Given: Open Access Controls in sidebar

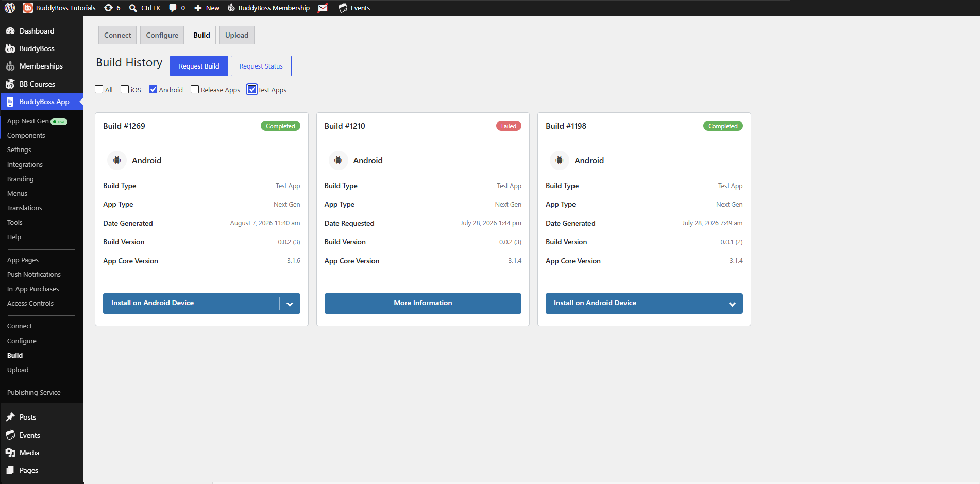Looking at the screenshot, I should pyautogui.click(x=30, y=304).
